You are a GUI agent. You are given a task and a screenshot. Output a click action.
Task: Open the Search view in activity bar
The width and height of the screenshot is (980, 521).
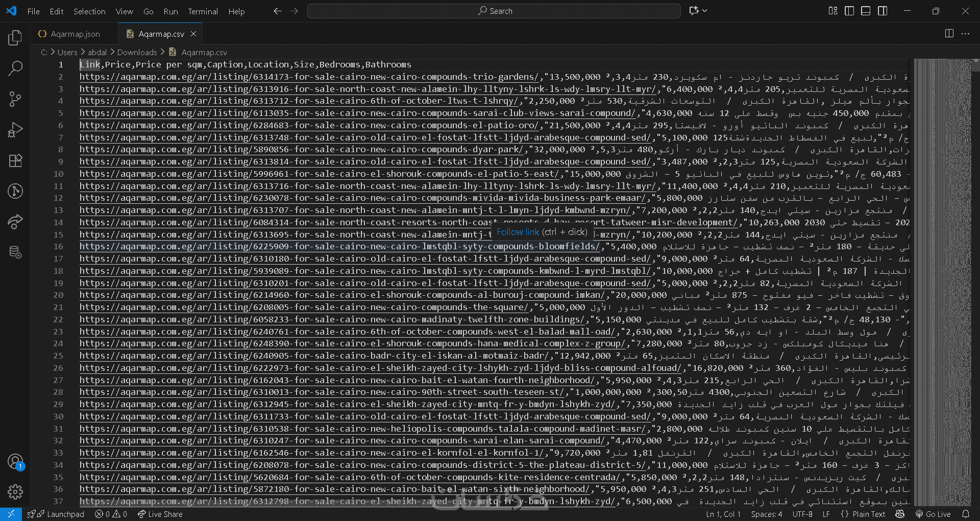click(15, 68)
